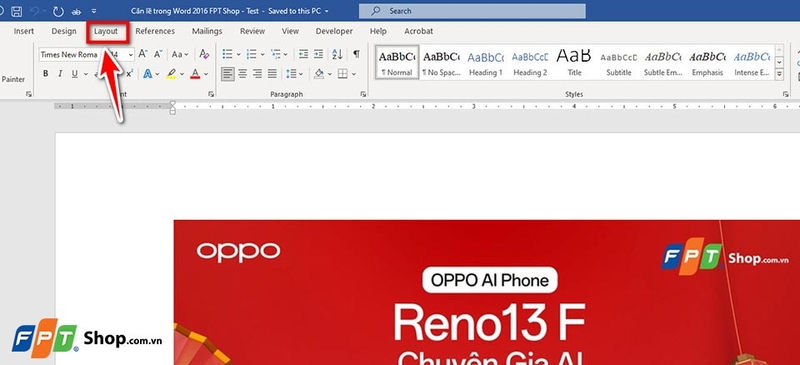Viewport: 800px width, 365px height.
Task: Open the Customize Quick Access Toolbar arrow
Action: click(94, 11)
